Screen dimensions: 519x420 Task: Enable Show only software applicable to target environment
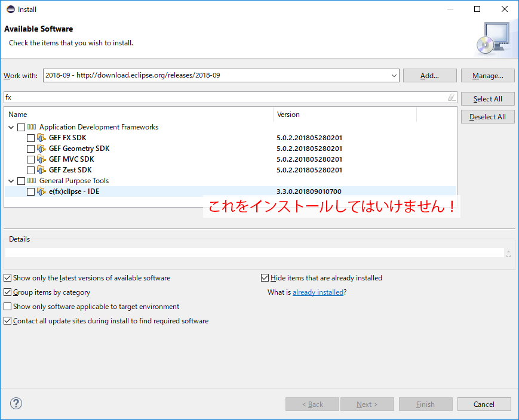[x=7, y=307]
